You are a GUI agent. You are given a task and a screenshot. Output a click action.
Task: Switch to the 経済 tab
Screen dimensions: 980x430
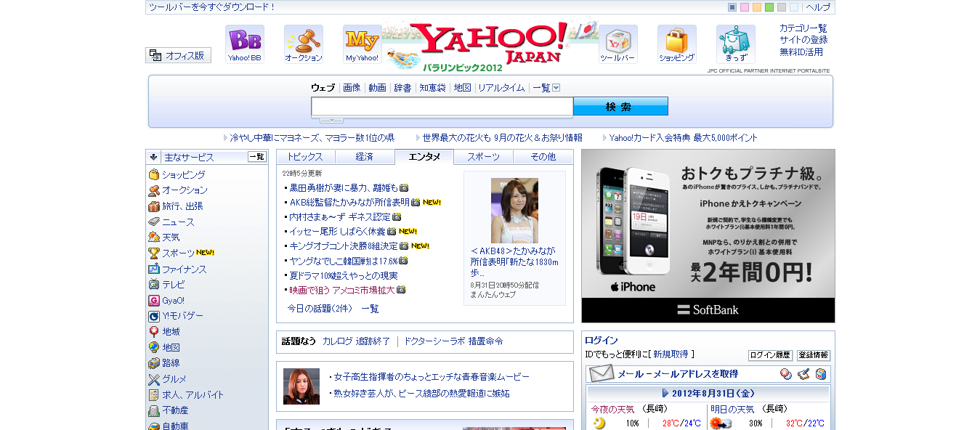point(365,157)
